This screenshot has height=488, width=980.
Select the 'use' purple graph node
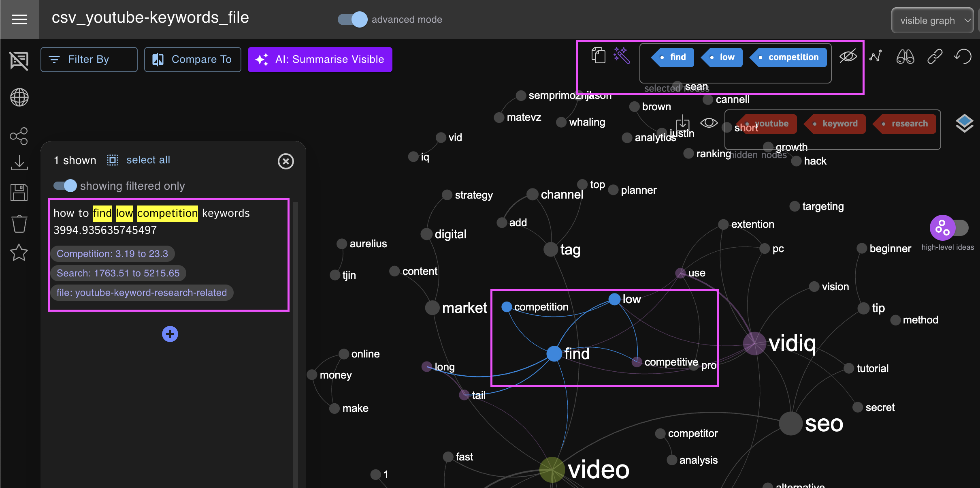681,273
